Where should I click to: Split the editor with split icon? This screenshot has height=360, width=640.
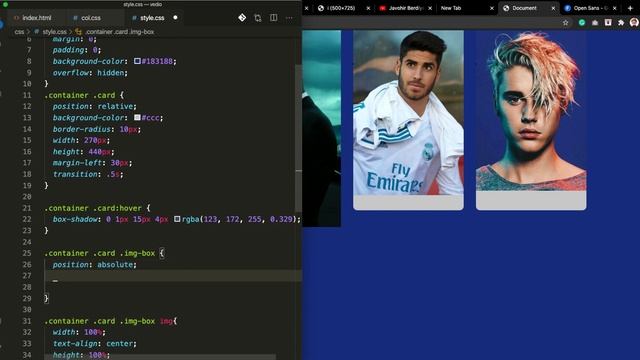(273, 18)
